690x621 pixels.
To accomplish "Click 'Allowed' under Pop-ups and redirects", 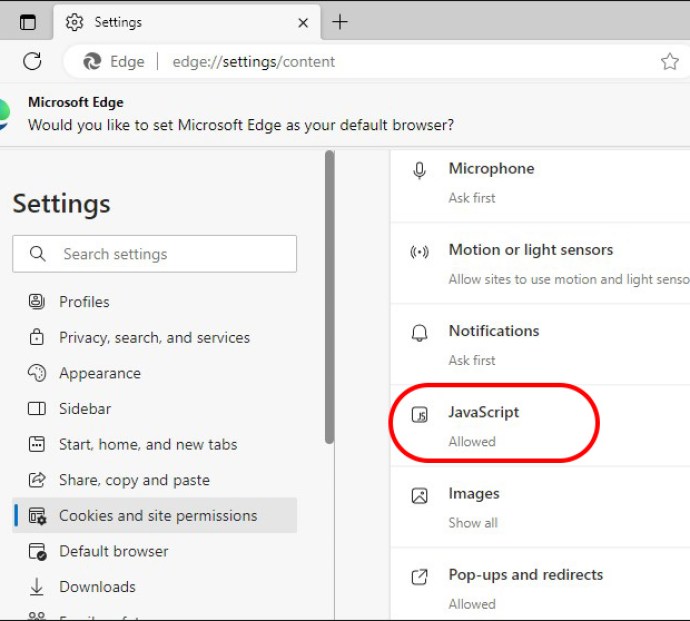I will (472, 604).
